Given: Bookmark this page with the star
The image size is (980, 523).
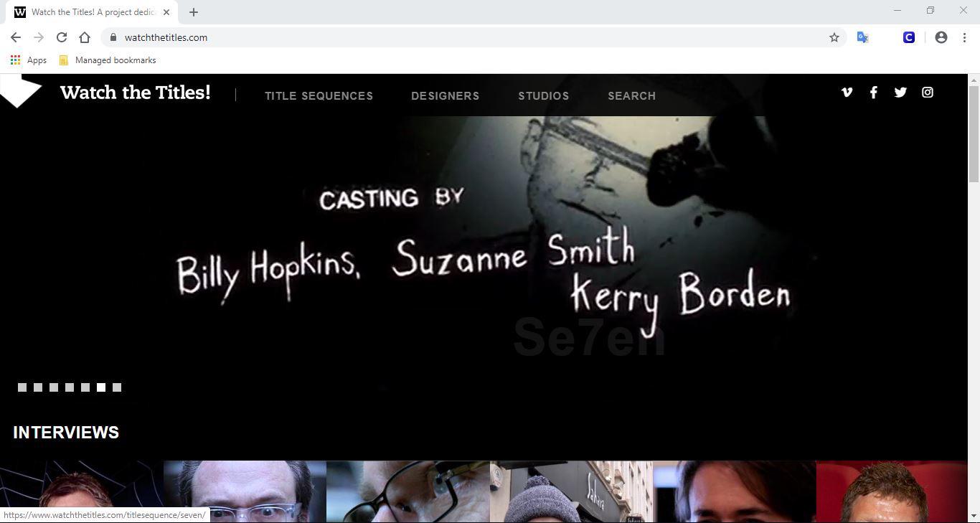Looking at the screenshot, I should [x=834, y=37].
